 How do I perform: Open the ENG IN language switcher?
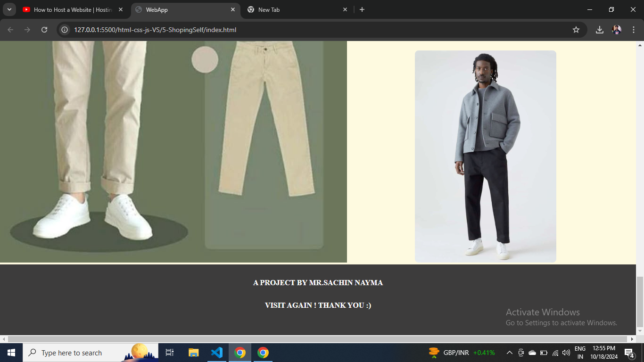tap(580, 353)
